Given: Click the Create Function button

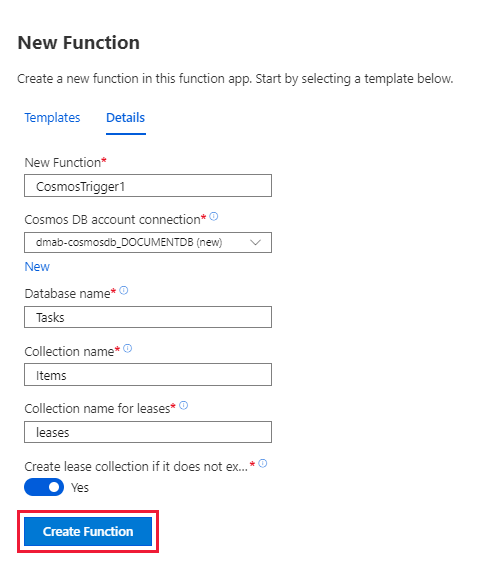Looking at the screenshot, I should [x=88, y=531].
